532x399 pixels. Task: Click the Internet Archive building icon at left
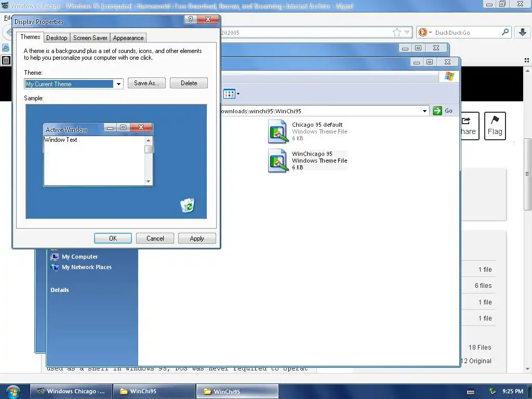(x=6, y=60)
